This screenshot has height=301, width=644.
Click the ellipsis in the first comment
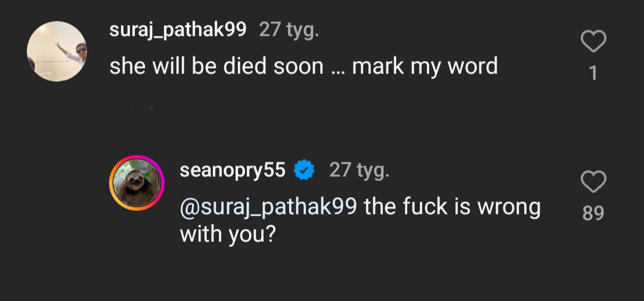pos(338,67)
